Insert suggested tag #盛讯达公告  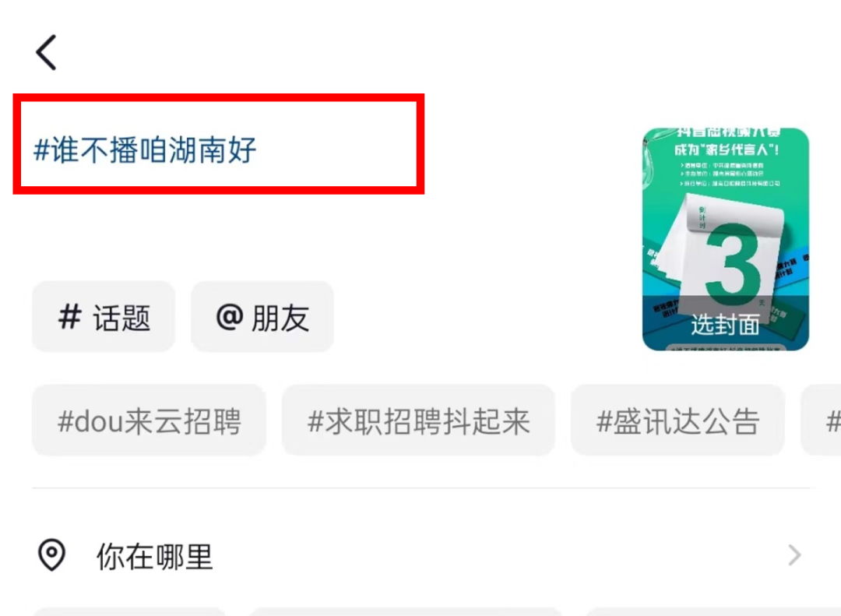point(678,421)
